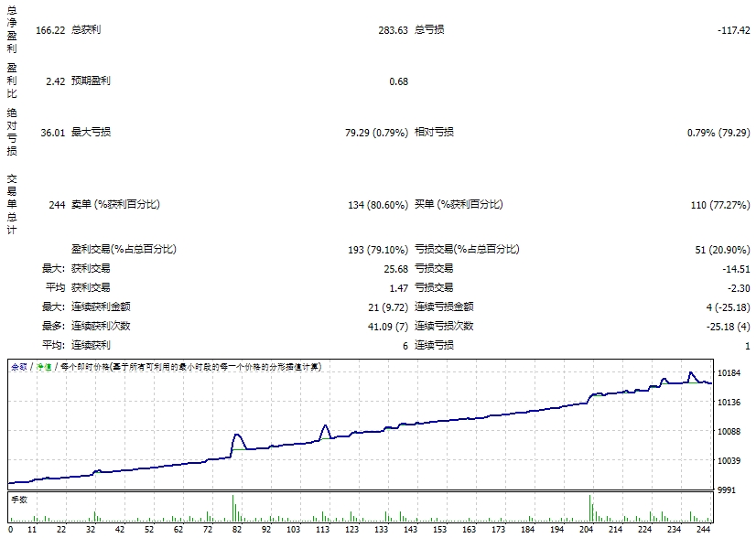Select the largest profit trade value 25.68
This screenshot has width=756, height=538.
point(395,269)
